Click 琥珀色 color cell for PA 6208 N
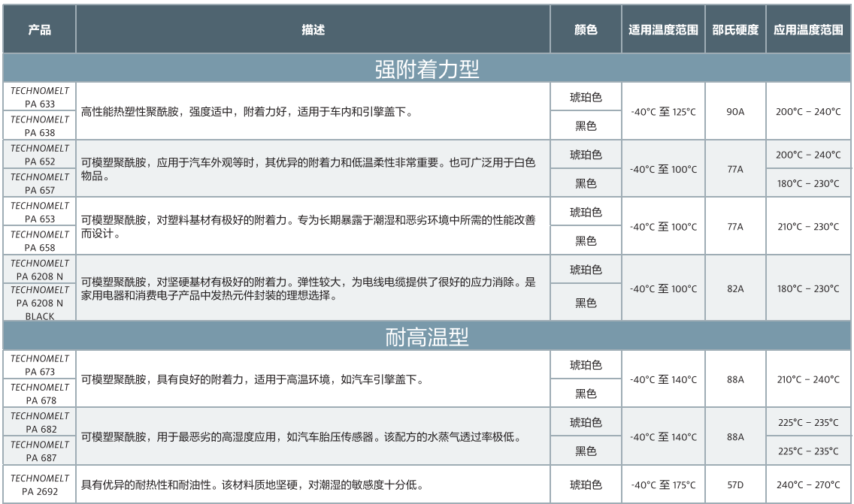The image size is (854, 504). click(x=586, y=270)
